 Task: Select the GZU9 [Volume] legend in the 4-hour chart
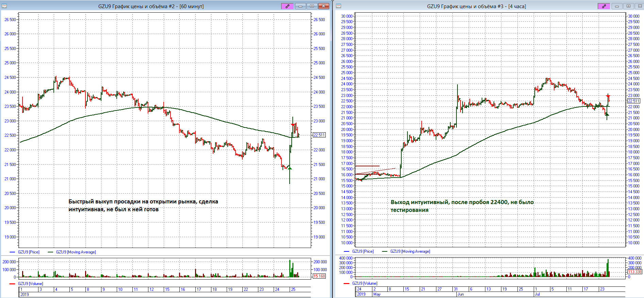pyautogui.click(x=365, y=283)
